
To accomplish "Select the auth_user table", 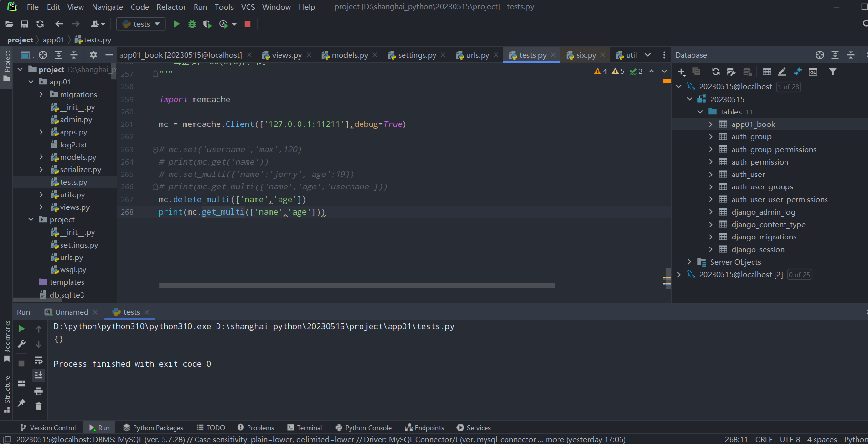I will 748,175.
